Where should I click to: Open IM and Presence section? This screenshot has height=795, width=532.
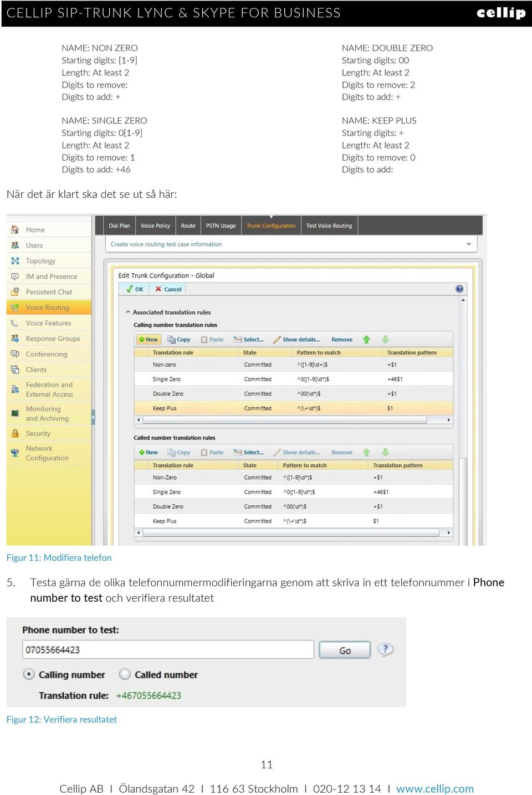coord(49,276)
